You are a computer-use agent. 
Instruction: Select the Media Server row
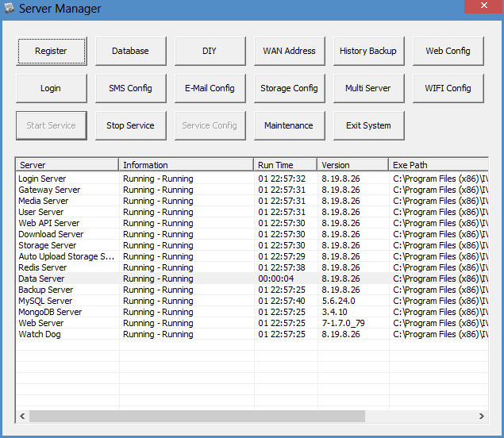tap(252, 201)
